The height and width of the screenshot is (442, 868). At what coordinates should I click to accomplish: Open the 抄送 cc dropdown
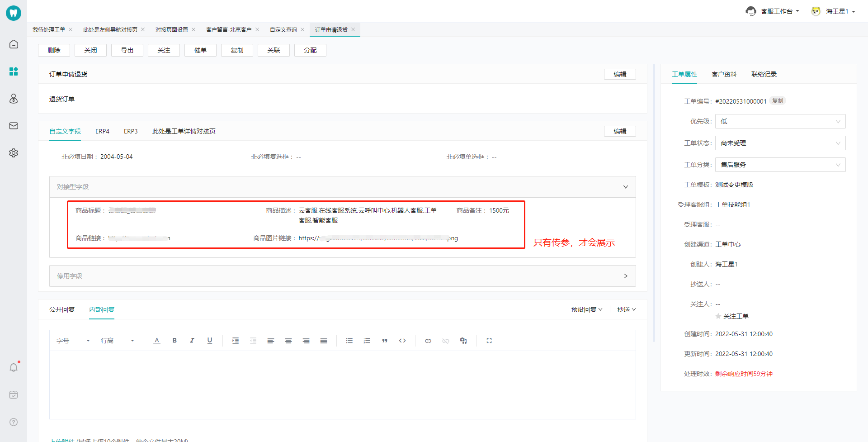(x=627, y=309)
